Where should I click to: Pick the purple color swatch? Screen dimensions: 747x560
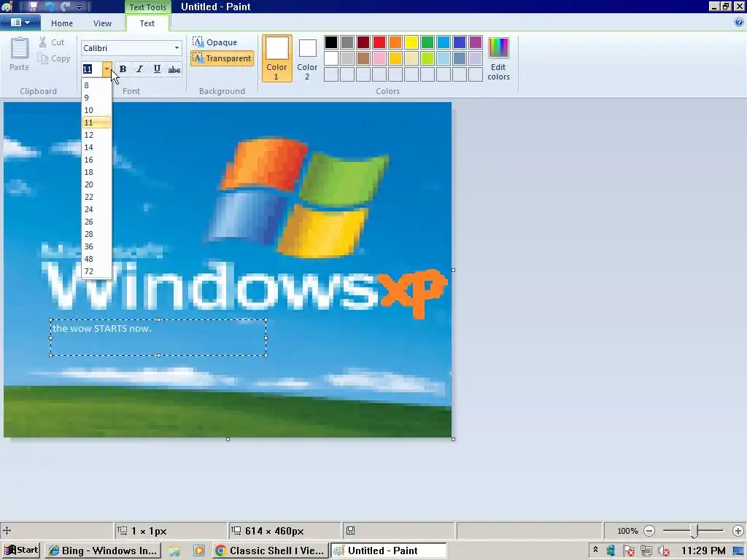coord(476,42)
